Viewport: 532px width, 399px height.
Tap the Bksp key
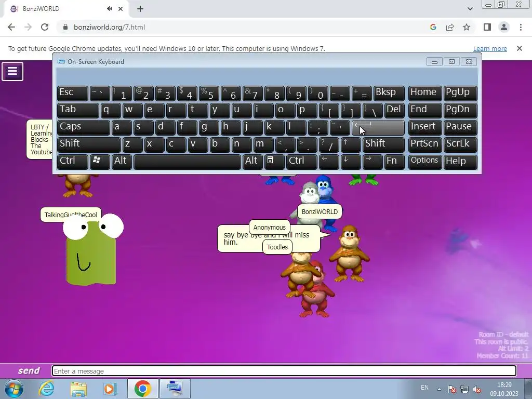pos(389,92)
